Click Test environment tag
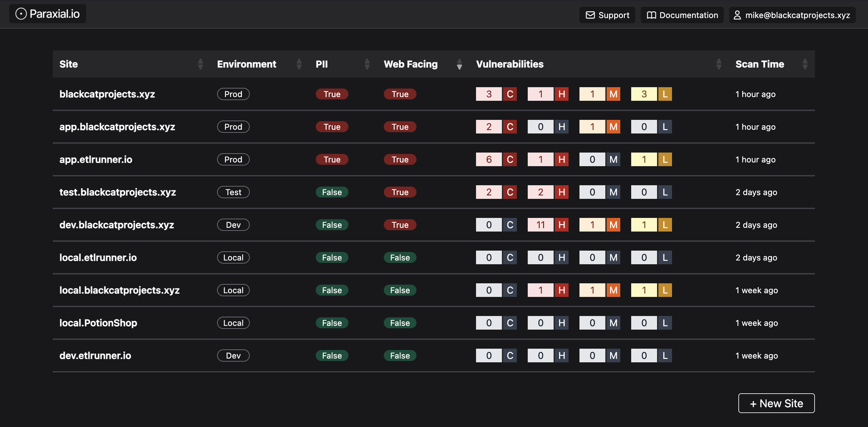 point(233,192)
